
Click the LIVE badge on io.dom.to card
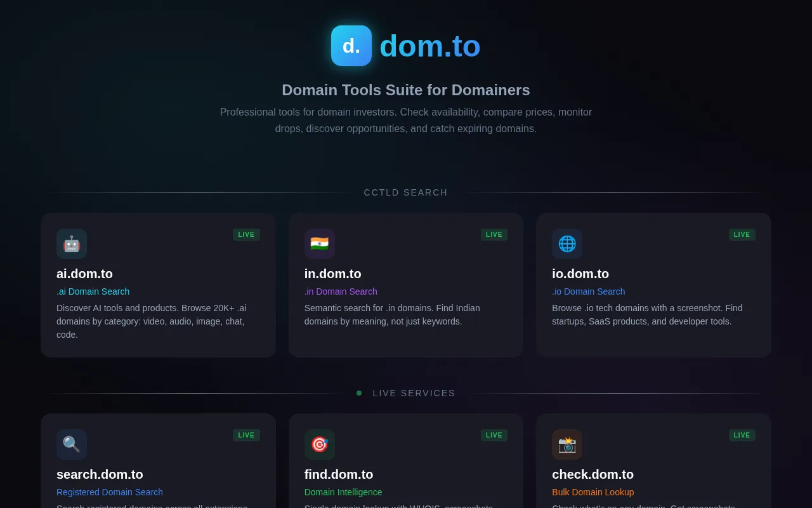click(742, 235)
